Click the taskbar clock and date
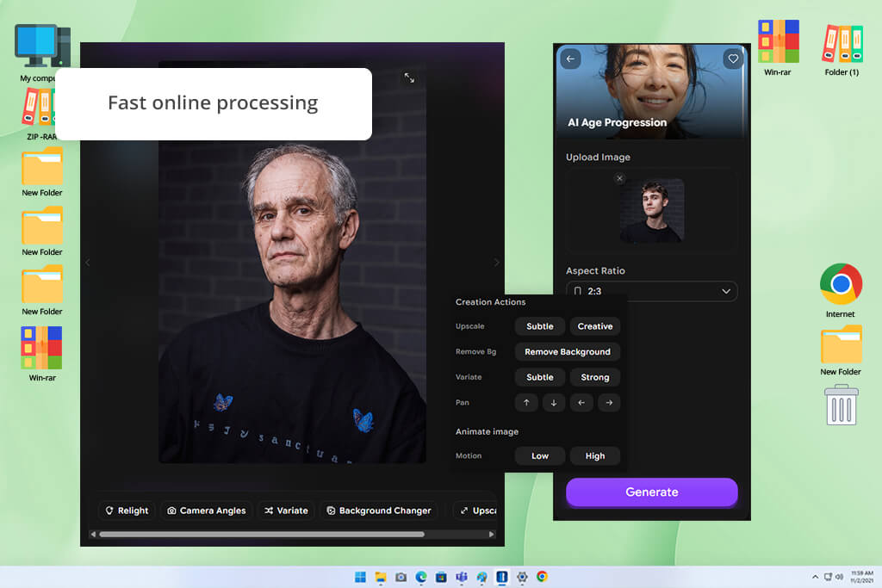Image resolution: width=882 pixels, height=588 pixels. 861,577
